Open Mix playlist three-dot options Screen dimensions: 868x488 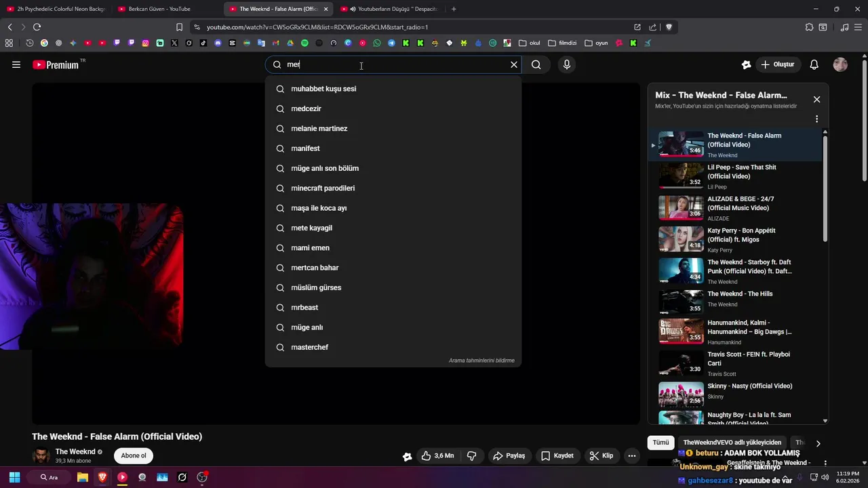pos(816,119)
